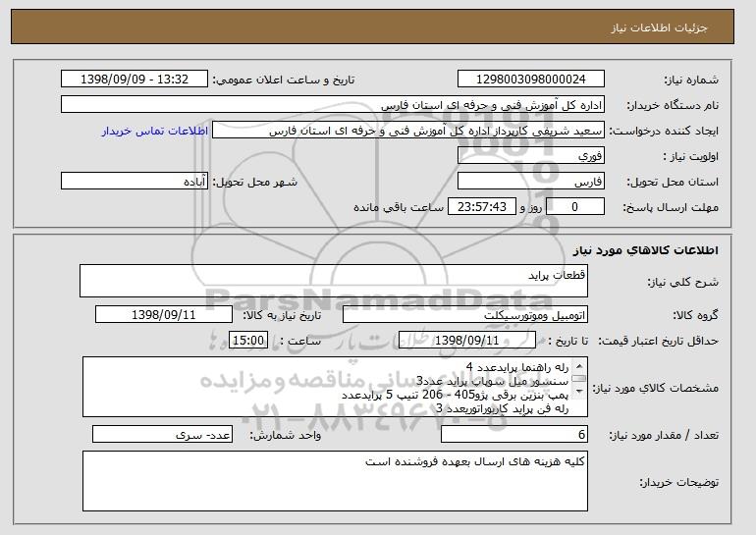Click the section title 'اطلاعات کالاهای مورد نیاز'

pyautogui.click(x=646, y=250)
